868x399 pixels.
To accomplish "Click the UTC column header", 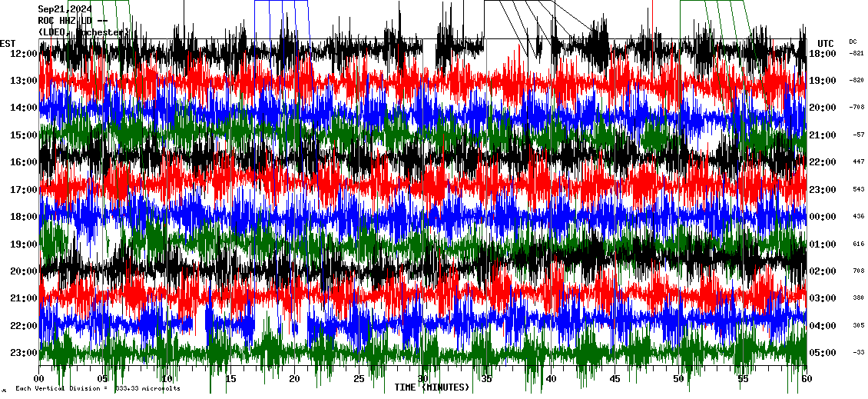I will point(826,43).
